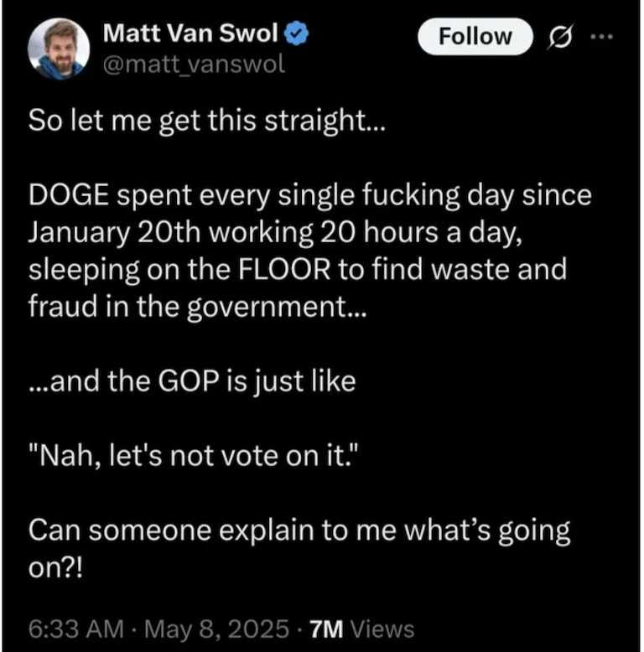Click the 6:33 AM timestamp
The height and width of the screenshot is (652, 644).
pyautogui.click(x=76, y=629)
